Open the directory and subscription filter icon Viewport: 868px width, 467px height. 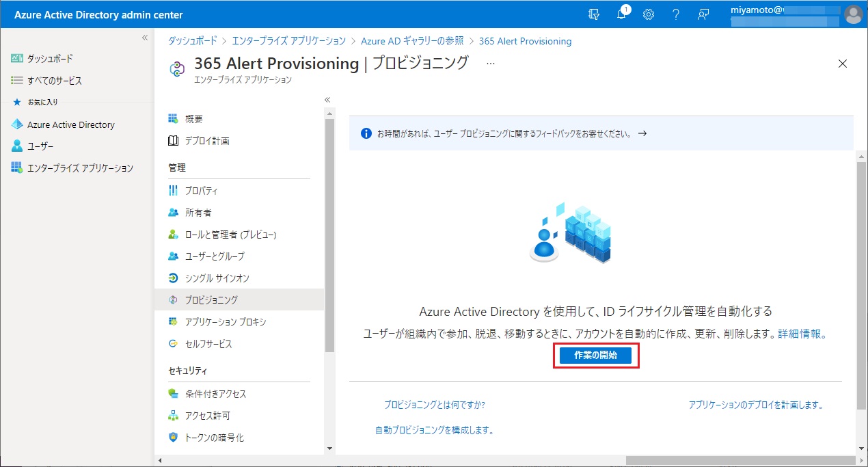[594, 14]
